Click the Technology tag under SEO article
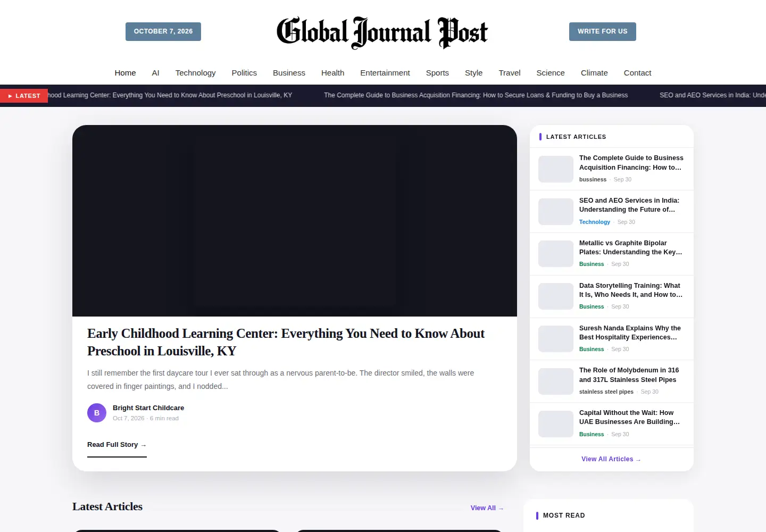 (595, 222)
